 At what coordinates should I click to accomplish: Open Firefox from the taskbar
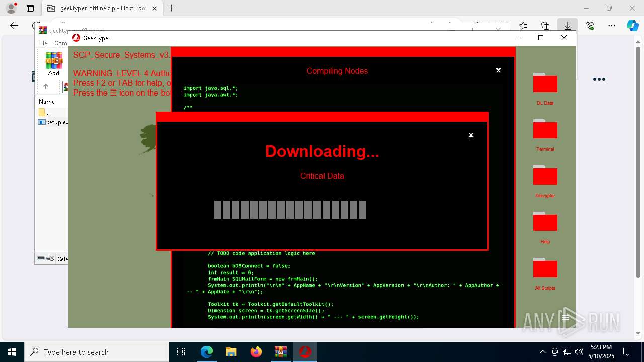[x=256, y=352]
